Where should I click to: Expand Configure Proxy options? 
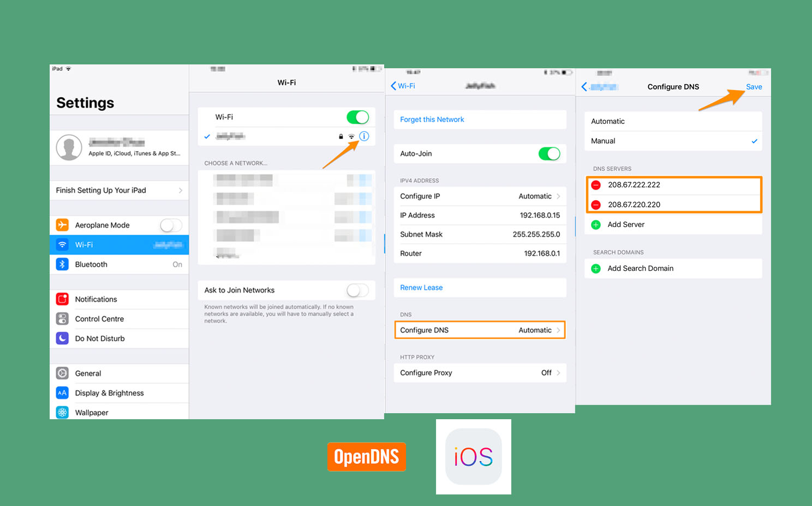(480, 373)
